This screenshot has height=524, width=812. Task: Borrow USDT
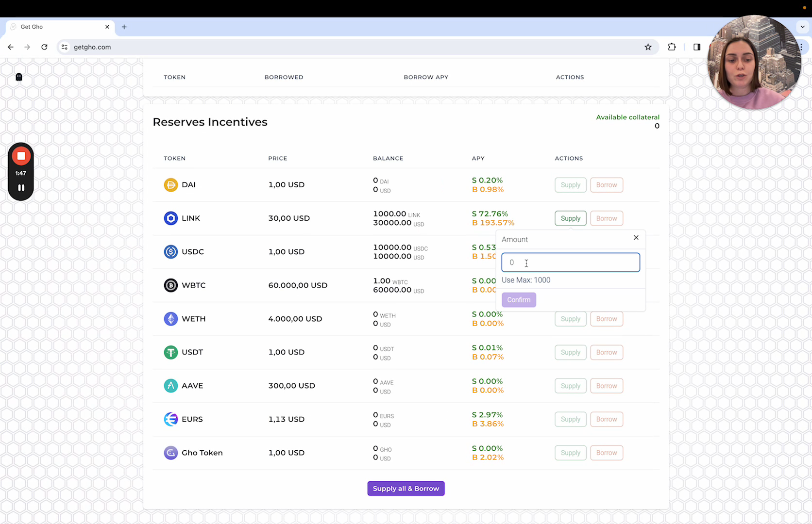[x=607, y=352]
